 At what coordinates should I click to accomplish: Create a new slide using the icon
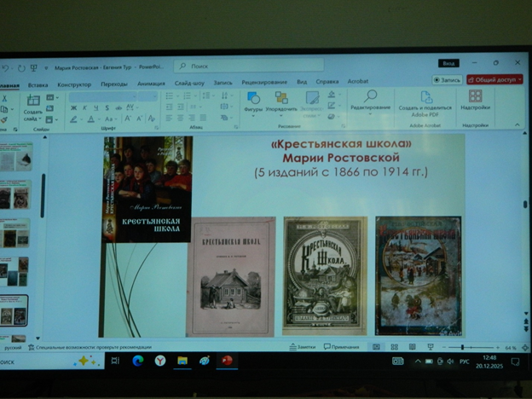[x=33, y=101]
